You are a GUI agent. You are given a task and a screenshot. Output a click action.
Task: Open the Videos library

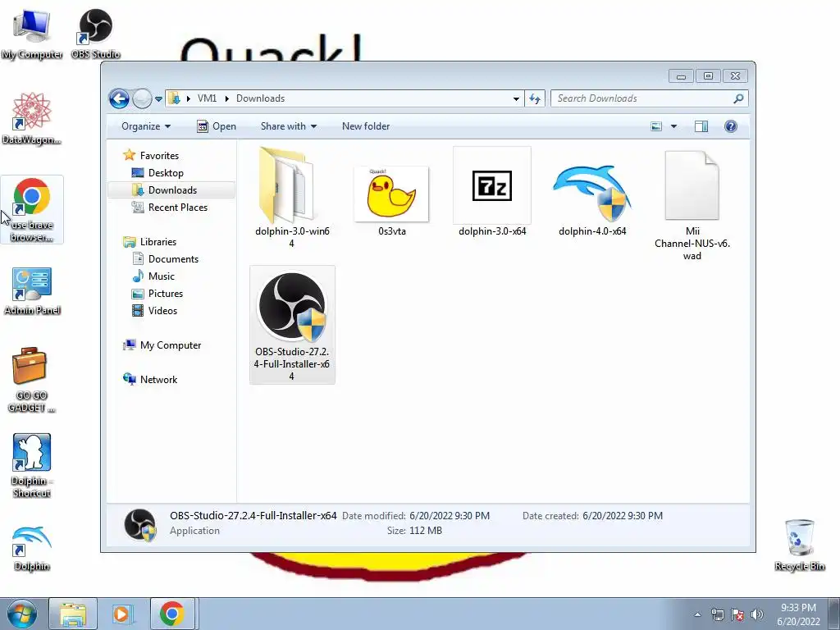click(162, 311)
